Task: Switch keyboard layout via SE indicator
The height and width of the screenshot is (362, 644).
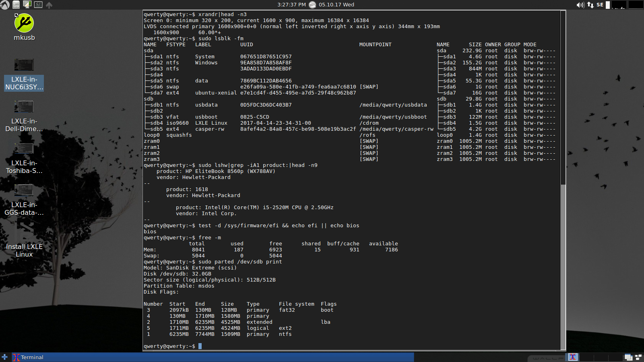Action: coord(600,5)
